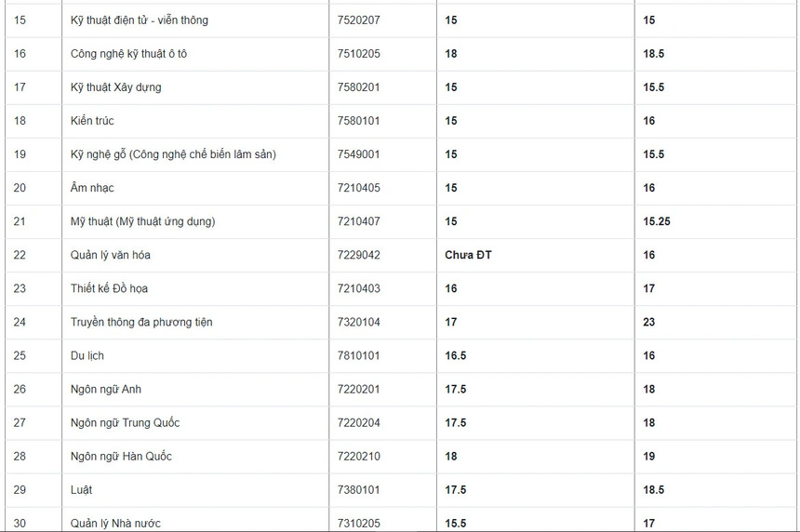The image size is (800, 532).
Task: Select row number 19 cell
Action: tap(20, 154)
